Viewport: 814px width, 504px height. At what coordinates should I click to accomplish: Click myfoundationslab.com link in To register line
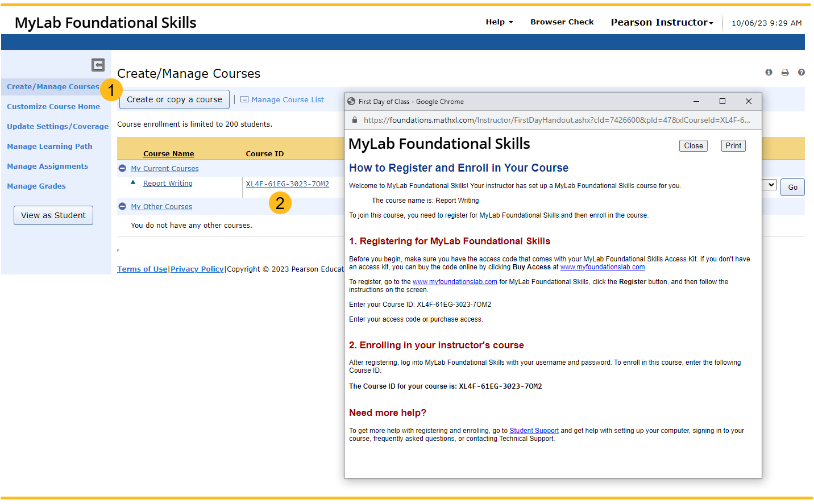(x=455, y=282)
